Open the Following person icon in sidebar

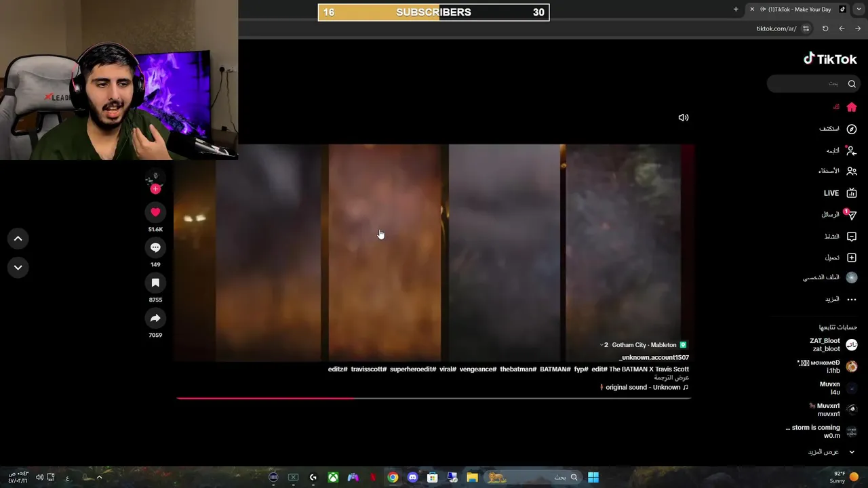tap(852, 150)
